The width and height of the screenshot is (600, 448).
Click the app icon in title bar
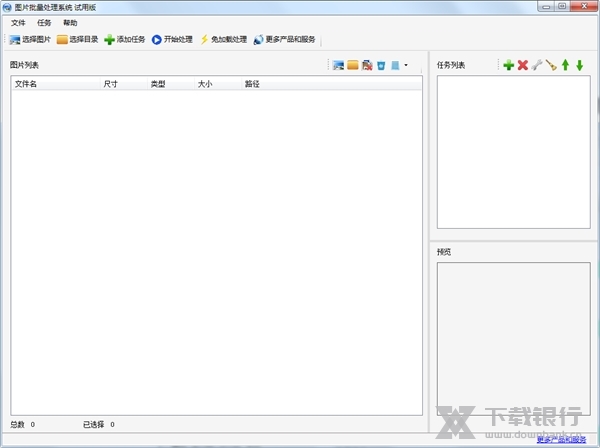point(7,7)
